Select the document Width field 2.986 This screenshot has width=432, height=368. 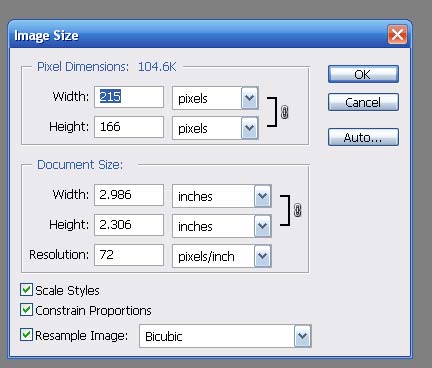(129, 195)
